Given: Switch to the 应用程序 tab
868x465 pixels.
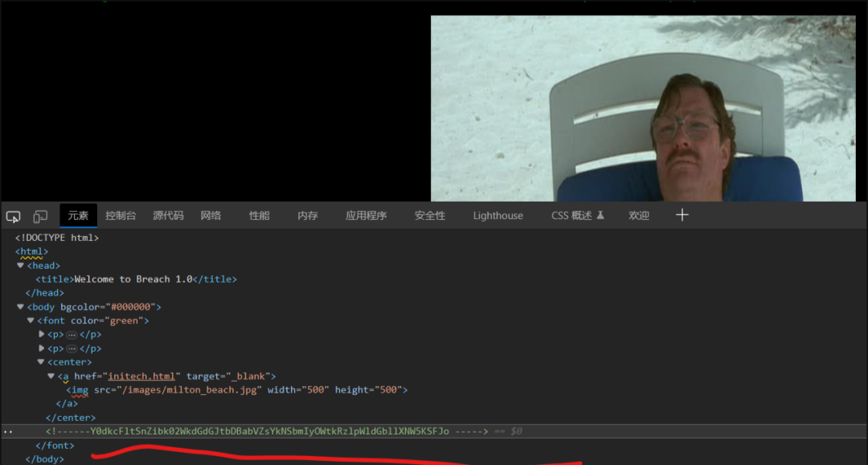Looking at the screenshot, I should point(366,216).
